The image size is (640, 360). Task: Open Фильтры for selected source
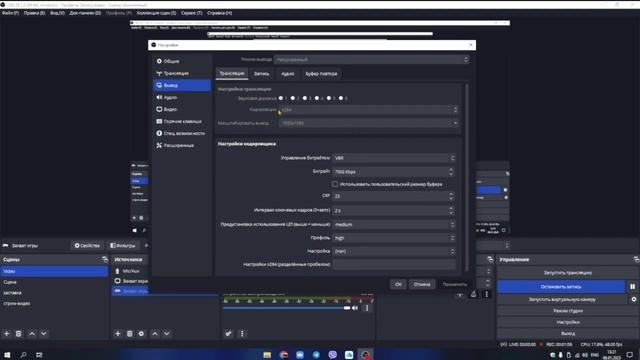[x=123, y=246]
